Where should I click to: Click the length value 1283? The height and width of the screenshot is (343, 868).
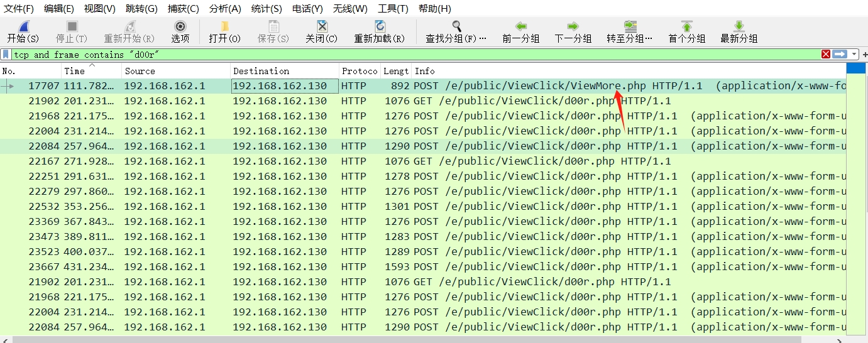tap(397, 237)
